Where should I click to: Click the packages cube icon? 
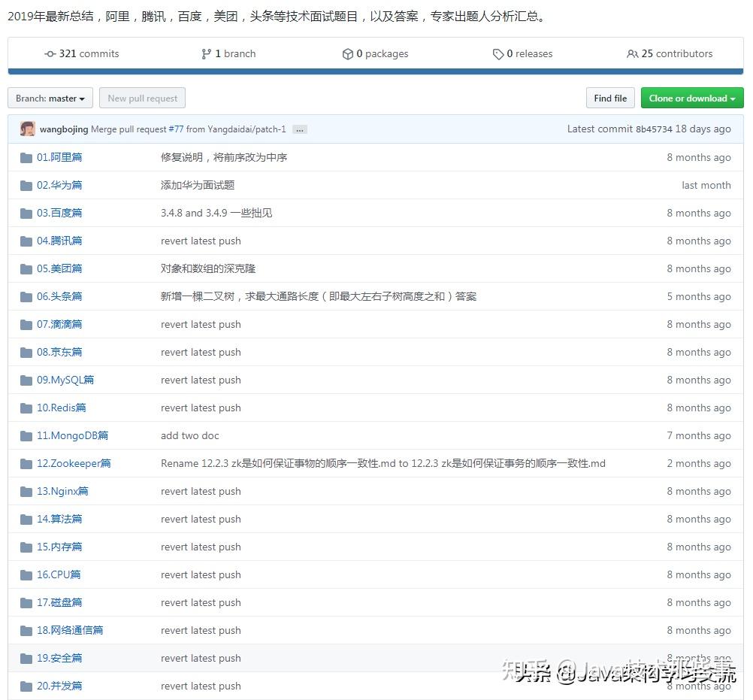coord(348,53)
